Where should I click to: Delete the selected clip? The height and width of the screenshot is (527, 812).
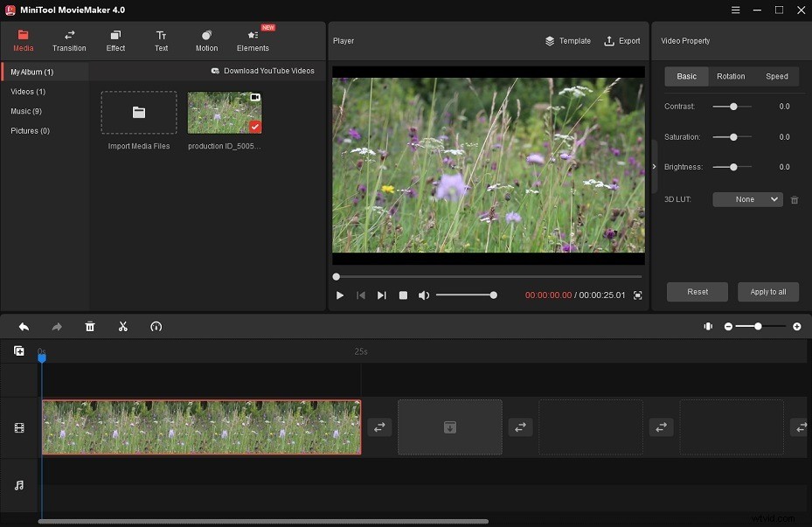pyautogui.click(x=89, y=326)
